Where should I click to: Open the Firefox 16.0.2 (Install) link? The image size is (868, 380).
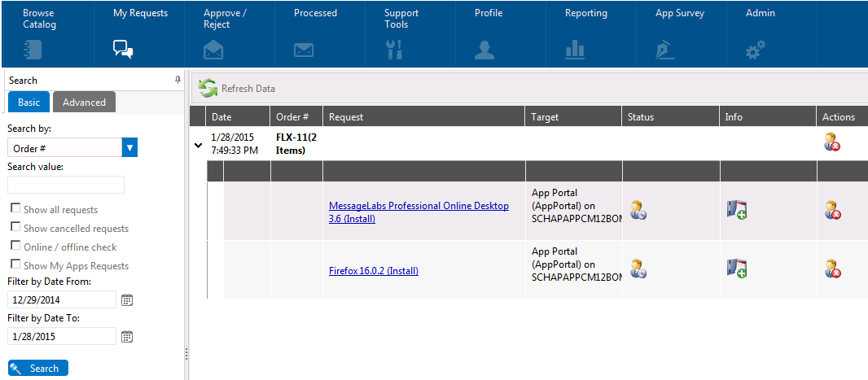(x=373, y=271)
